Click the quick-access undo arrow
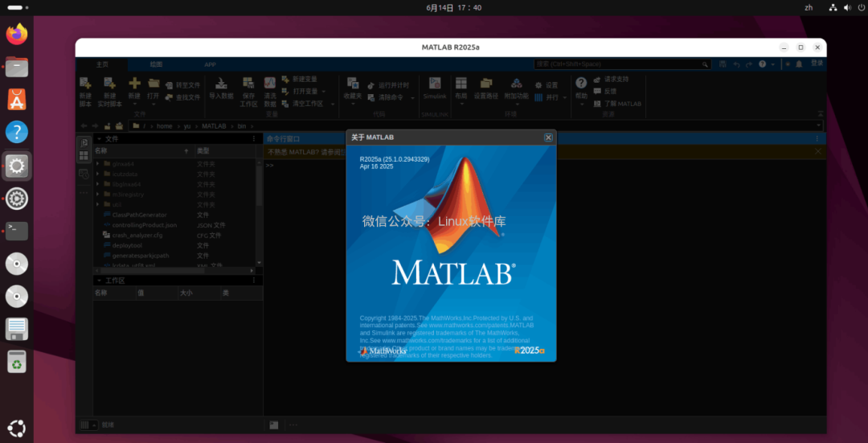The height and width of the screenshot is (443, 868). pos(736,64)
